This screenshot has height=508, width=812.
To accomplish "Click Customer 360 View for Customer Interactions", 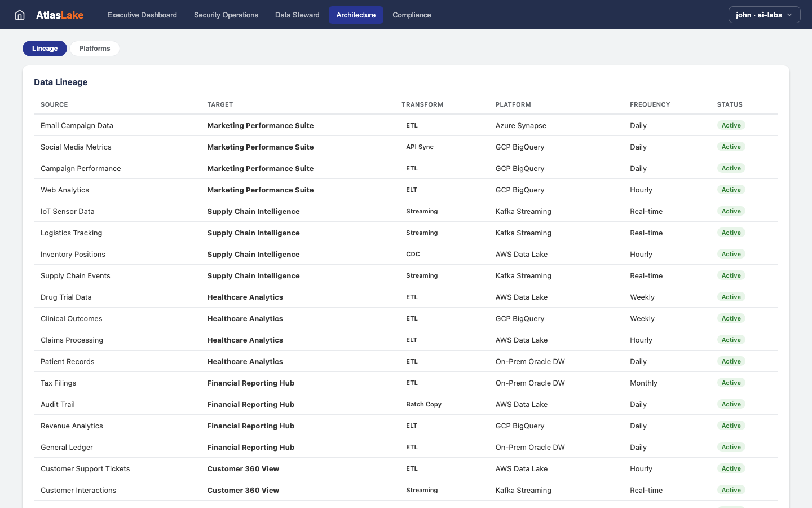I will coord(243,490).
